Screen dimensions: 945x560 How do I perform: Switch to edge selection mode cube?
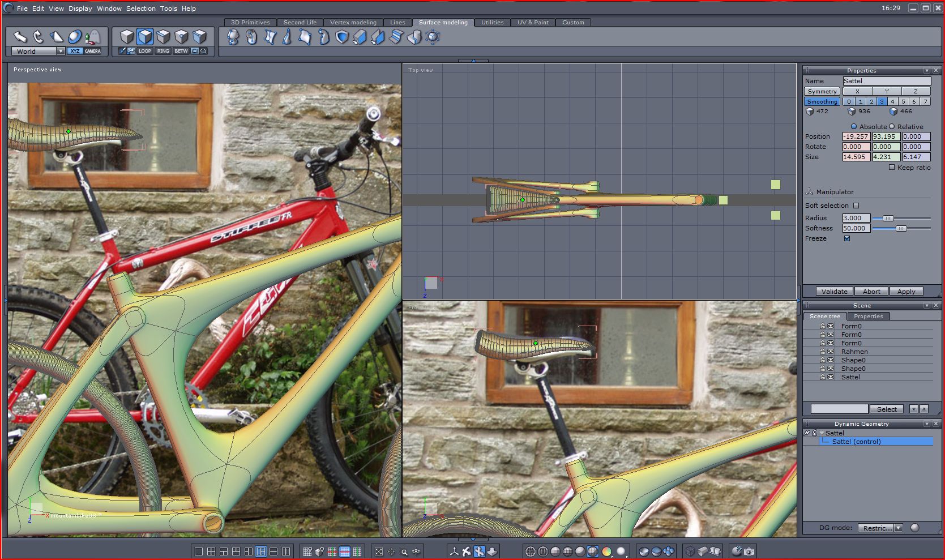pyautogui.click(x=163, y=37)
